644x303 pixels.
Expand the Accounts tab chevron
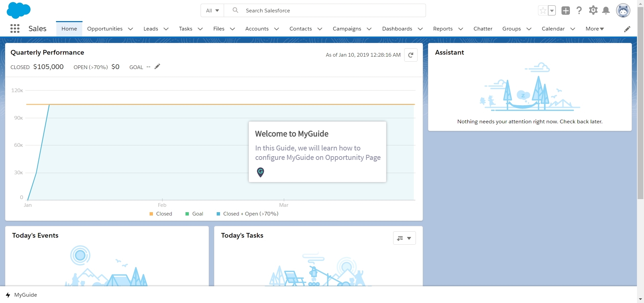[x=276, y=29]
